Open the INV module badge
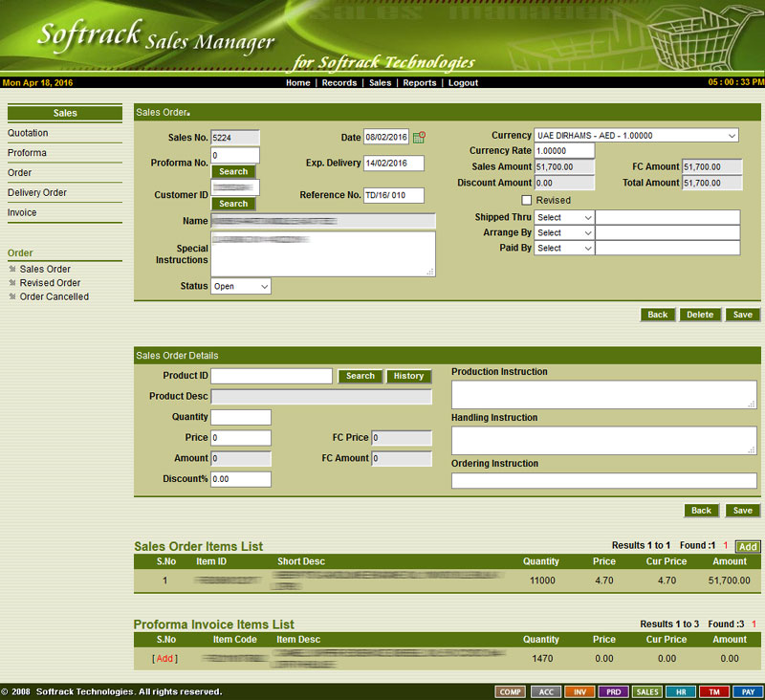Image resolution: width=765 pixels, height=700 pixels. (579, 691)
